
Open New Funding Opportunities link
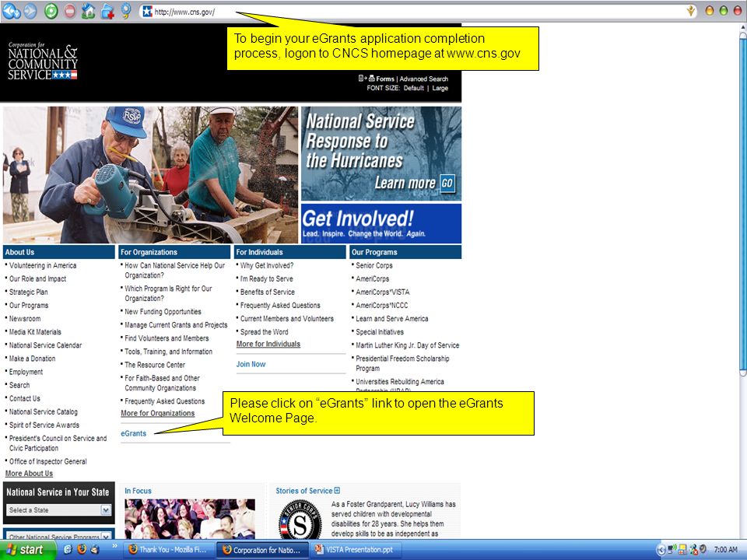(x=163, y=312)
